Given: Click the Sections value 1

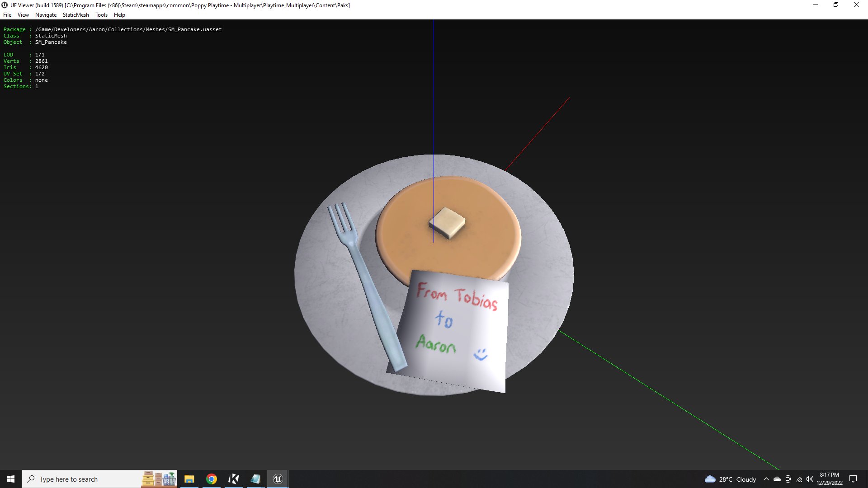Looking at the screenshot, I should pos(37,86).
